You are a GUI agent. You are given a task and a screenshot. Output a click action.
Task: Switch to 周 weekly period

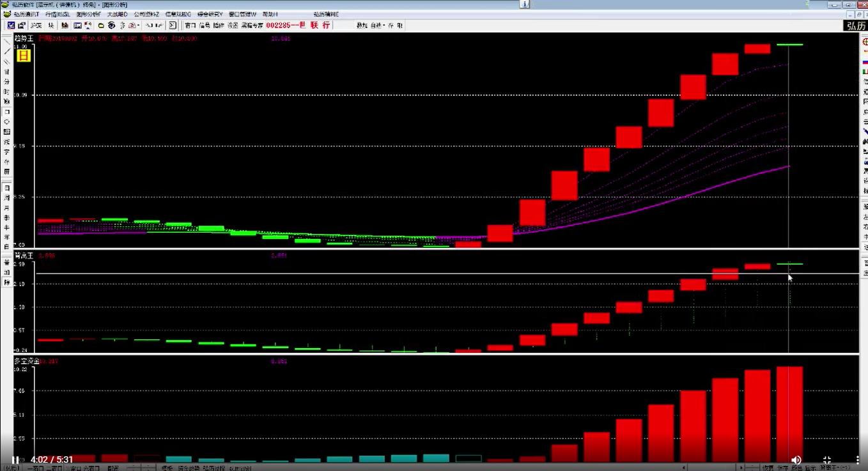7,198
